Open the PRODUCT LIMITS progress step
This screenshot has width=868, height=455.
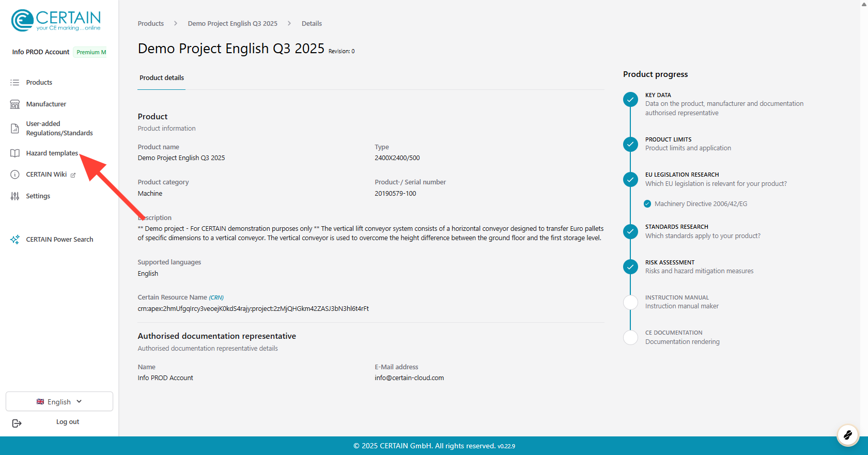click(688, 144)
